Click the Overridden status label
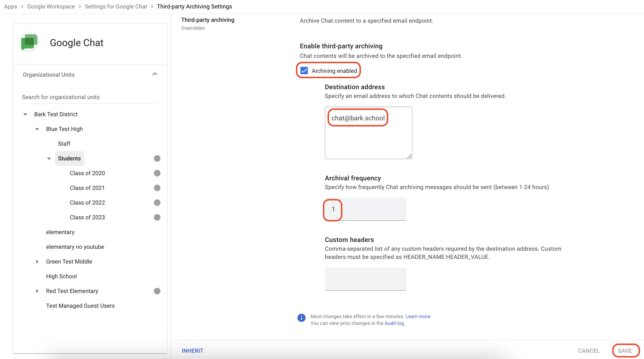Image resolution: width=644 pixels, height=359 pixels. [x=193, y=28]
